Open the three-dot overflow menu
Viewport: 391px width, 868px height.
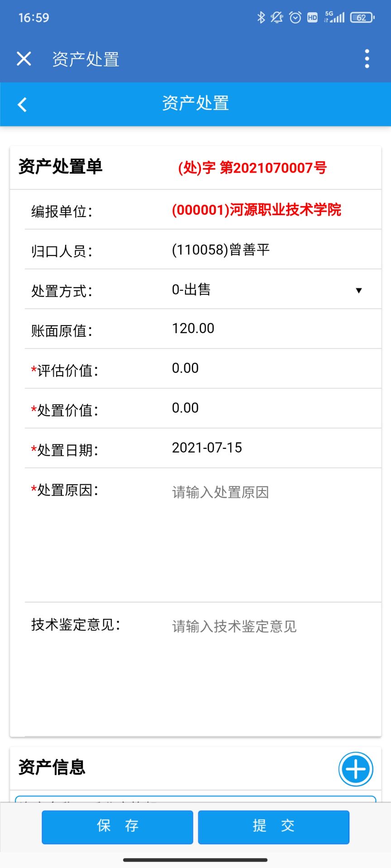pyautogui.click(x=367, y=59)
